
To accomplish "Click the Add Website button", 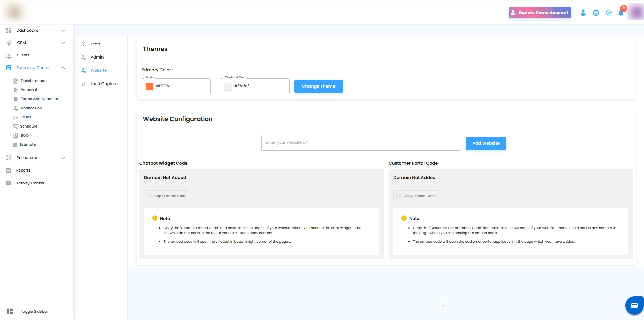I will click(486, 143).
